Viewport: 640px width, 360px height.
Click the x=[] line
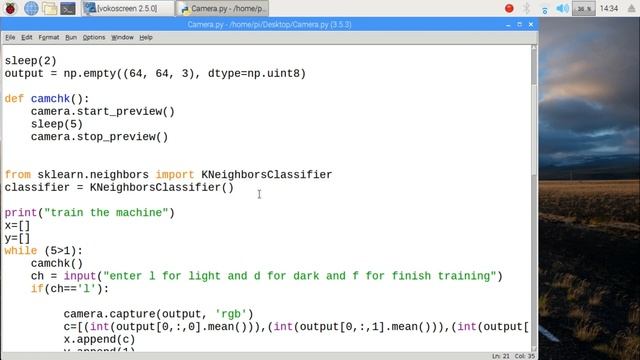[x=17, y=225]
